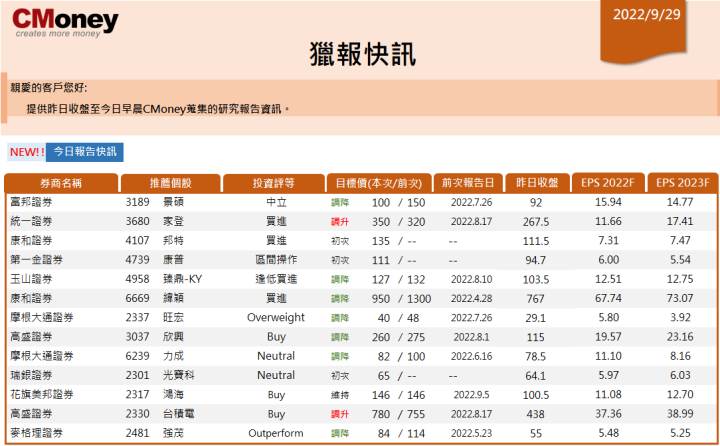720x446 pixels.
Task: Click previous report date 2022.9.5
Action: [x=471, y=395]
